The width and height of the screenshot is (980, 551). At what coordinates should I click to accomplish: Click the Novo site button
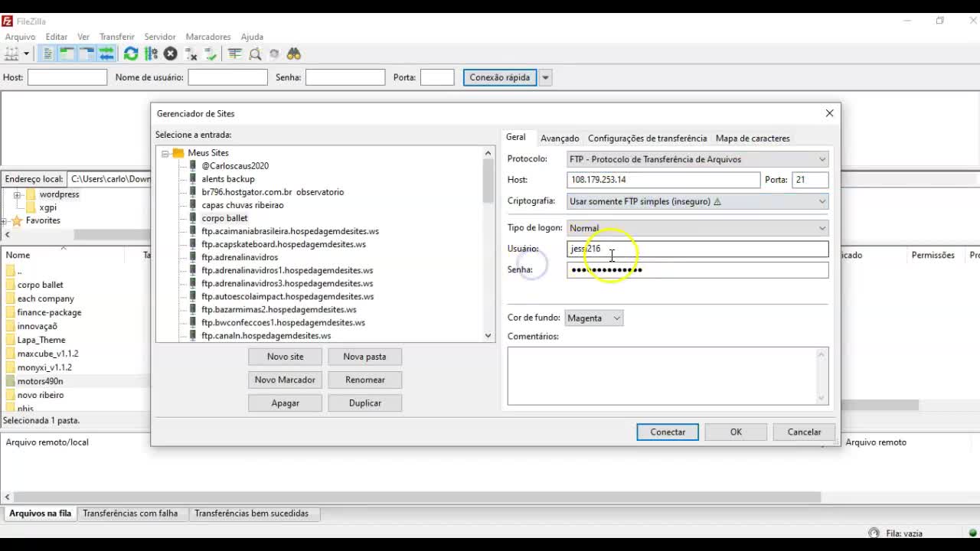[285, 357]
